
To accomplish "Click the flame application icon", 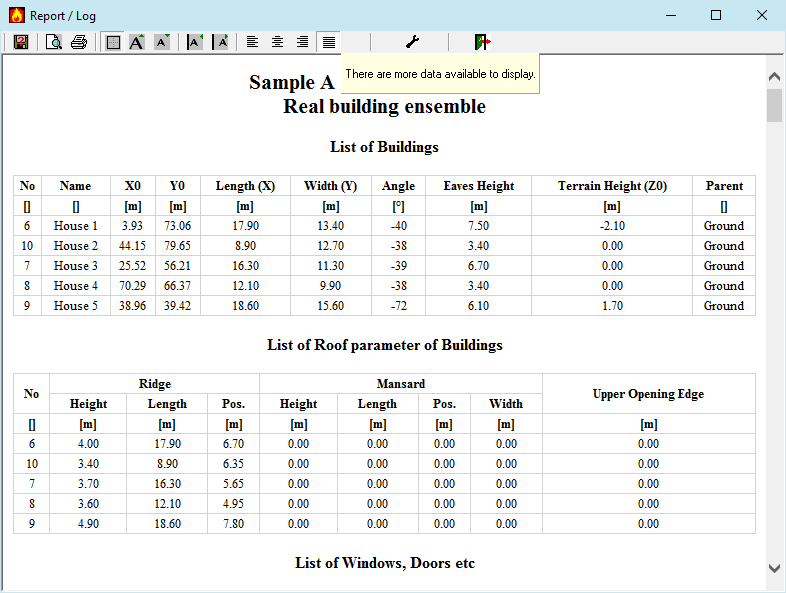I will 17,16.
